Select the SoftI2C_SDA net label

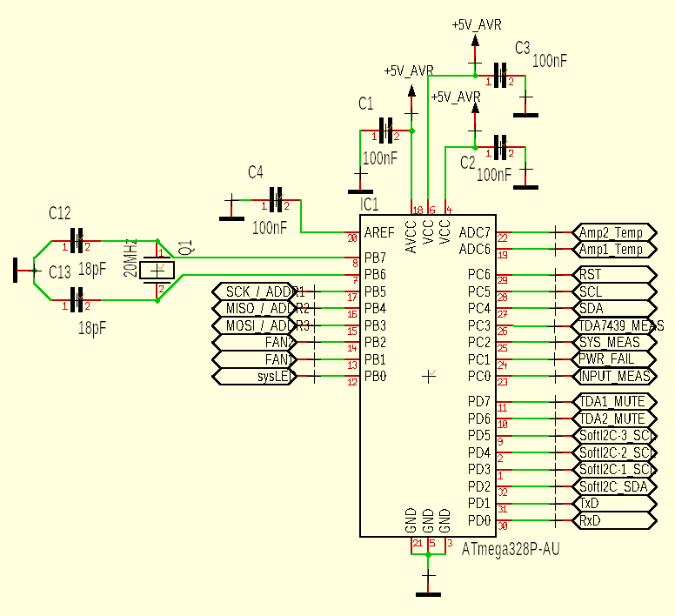tap(614, 486)
